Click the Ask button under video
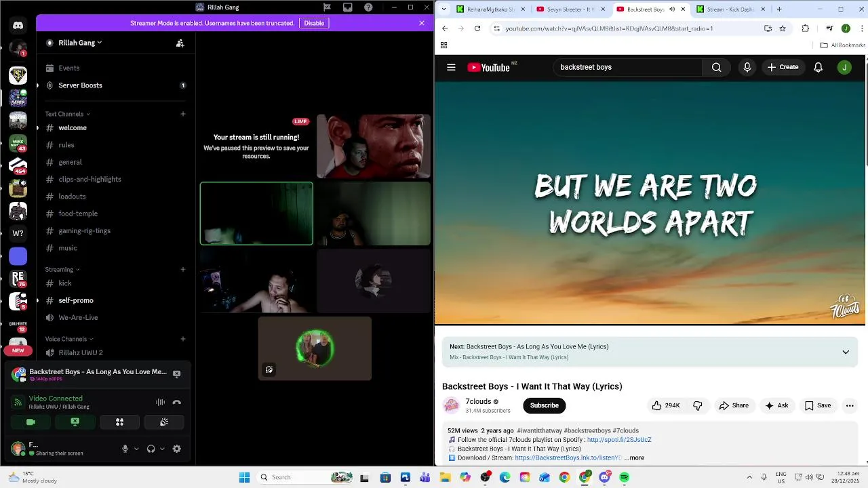 coord(776,405)
